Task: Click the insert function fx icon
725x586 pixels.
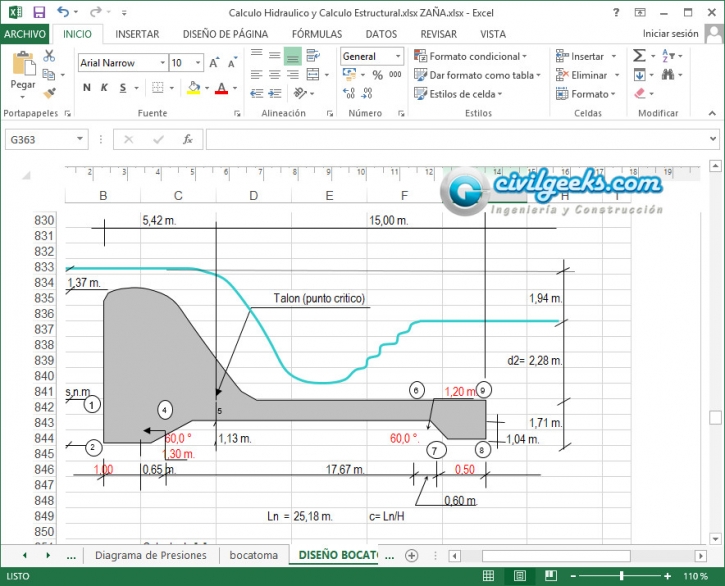Action: click(x=186, y=140)
